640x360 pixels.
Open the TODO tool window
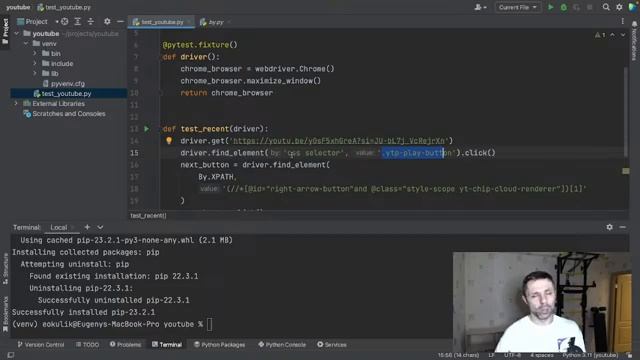click(x=87, y=344)
